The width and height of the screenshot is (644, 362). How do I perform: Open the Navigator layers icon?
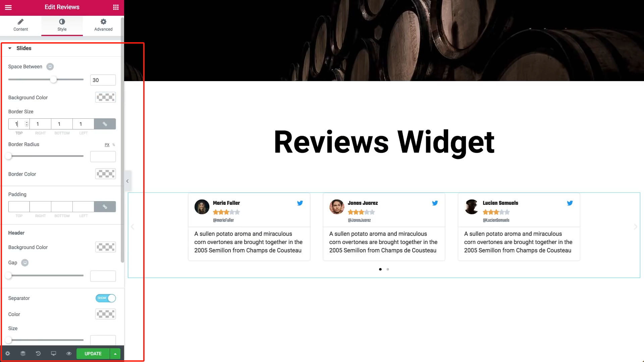click(x=23, y=354)
